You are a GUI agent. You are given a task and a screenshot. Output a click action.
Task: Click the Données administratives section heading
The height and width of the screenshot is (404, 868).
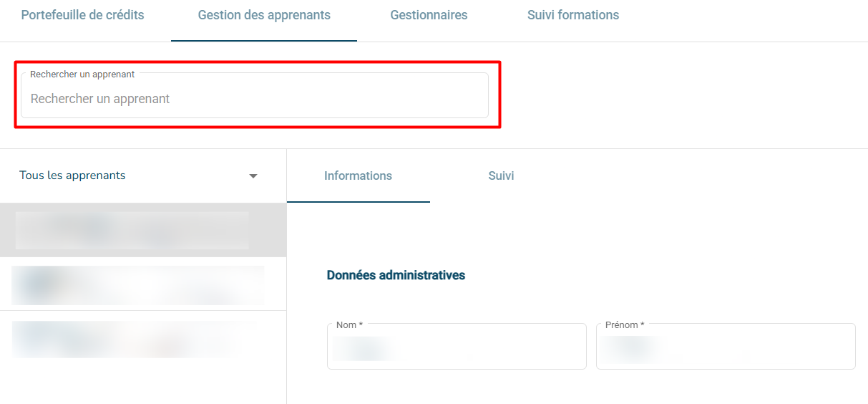[x=396, y=275]
